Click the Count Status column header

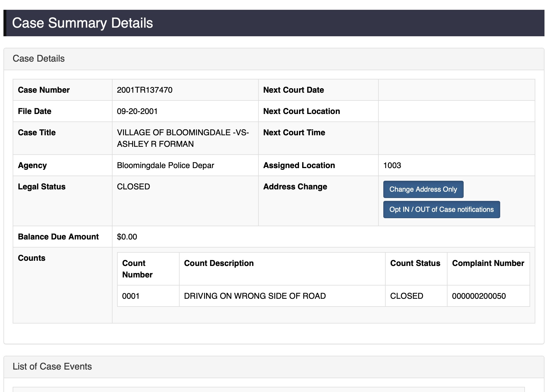pyautogui.click(x=415, y=263)
